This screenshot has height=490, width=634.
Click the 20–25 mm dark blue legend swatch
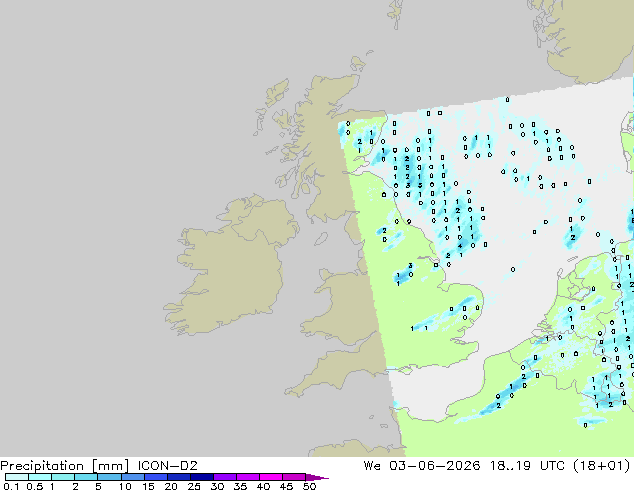(179, 477)
